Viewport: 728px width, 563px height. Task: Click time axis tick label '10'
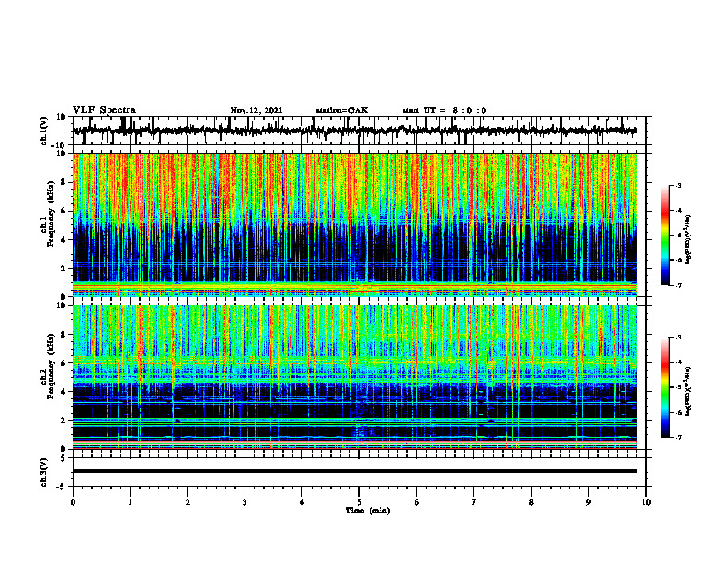(x=646, y=502)
